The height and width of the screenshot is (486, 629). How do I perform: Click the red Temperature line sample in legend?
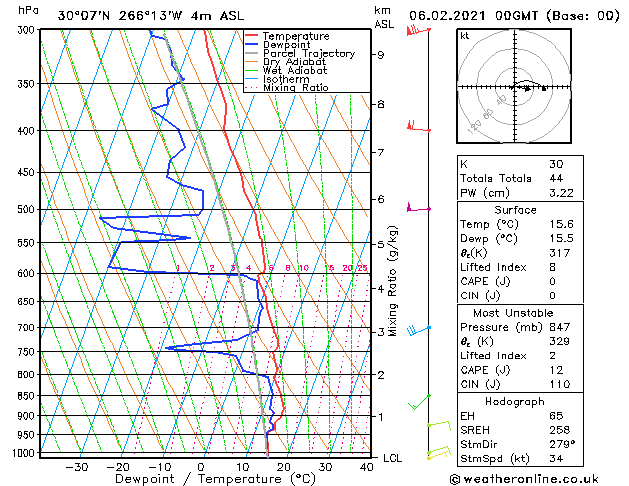(251, 35)
